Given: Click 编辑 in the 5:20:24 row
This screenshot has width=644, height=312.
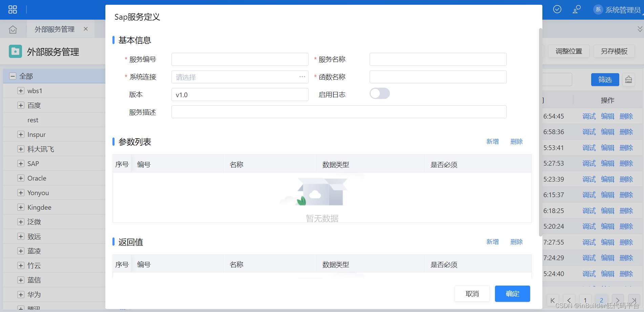Looking at the screenshot, I should [x=608, y=226].
